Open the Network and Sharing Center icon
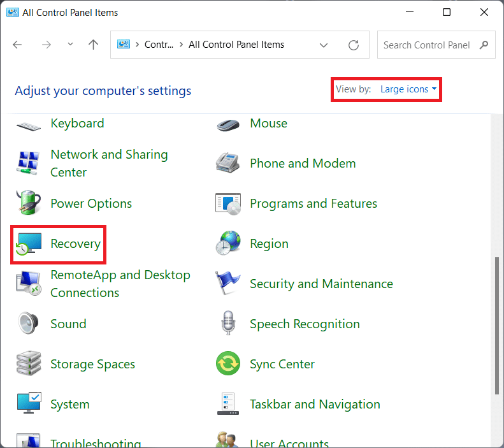 29,164
